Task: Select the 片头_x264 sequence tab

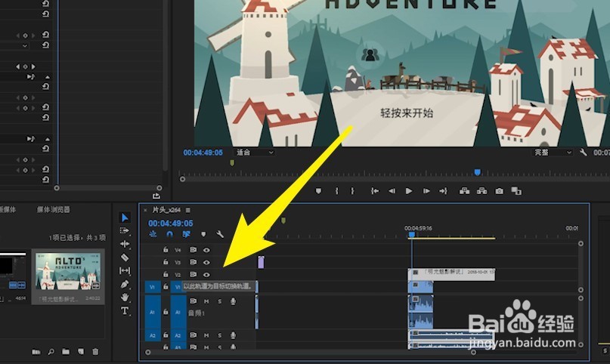Action: [x=166, y=210]
